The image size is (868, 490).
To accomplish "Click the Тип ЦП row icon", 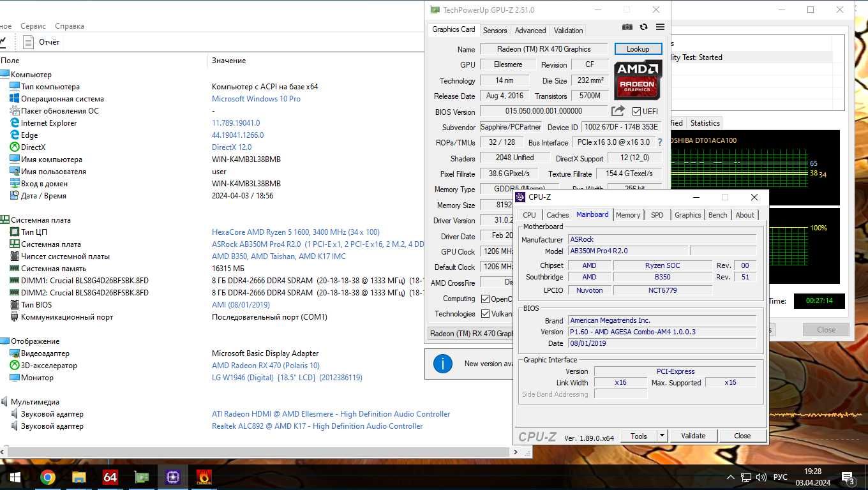I will (15, 232).
